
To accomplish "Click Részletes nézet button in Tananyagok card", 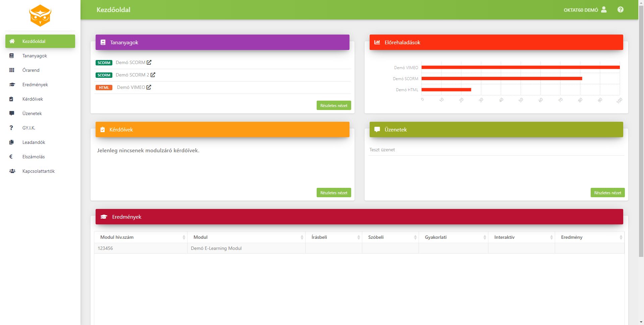I will click(333, 105).
